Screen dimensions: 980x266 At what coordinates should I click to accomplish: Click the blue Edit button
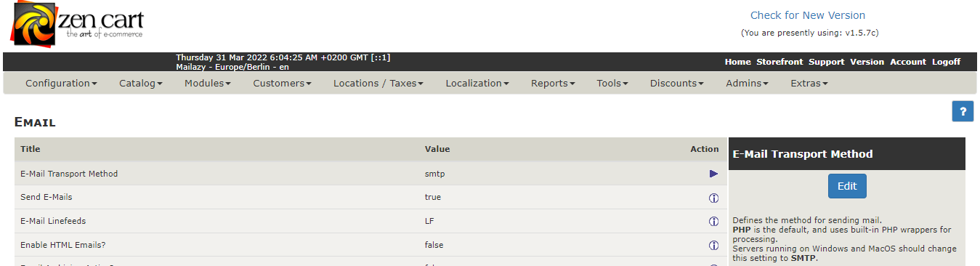(x=847, y=186)
